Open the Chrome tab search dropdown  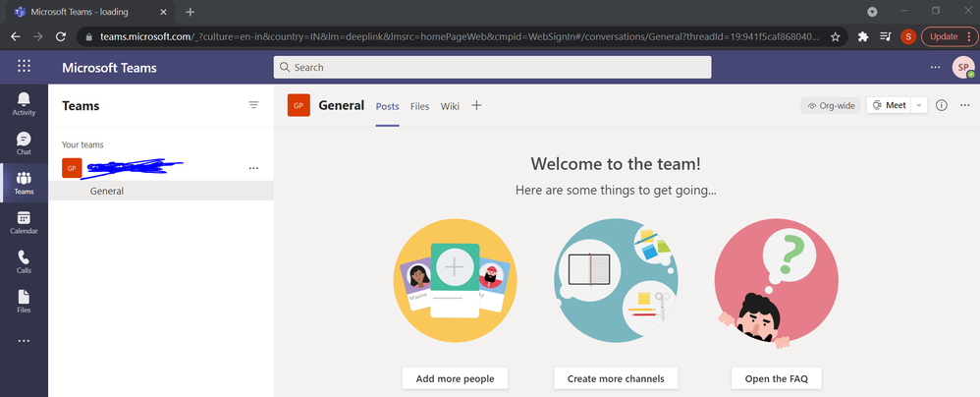point(872,12)
